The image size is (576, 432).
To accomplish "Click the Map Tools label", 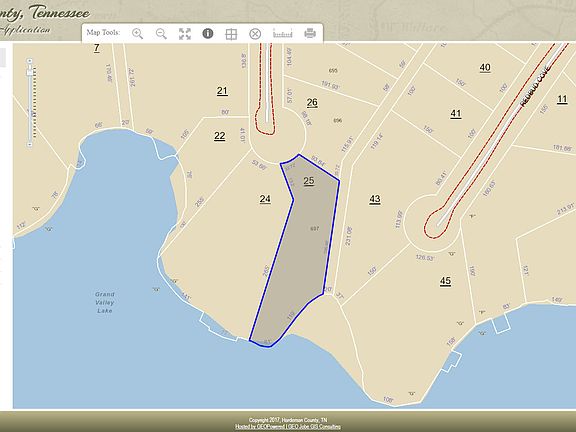I will (x=103, y=32).
